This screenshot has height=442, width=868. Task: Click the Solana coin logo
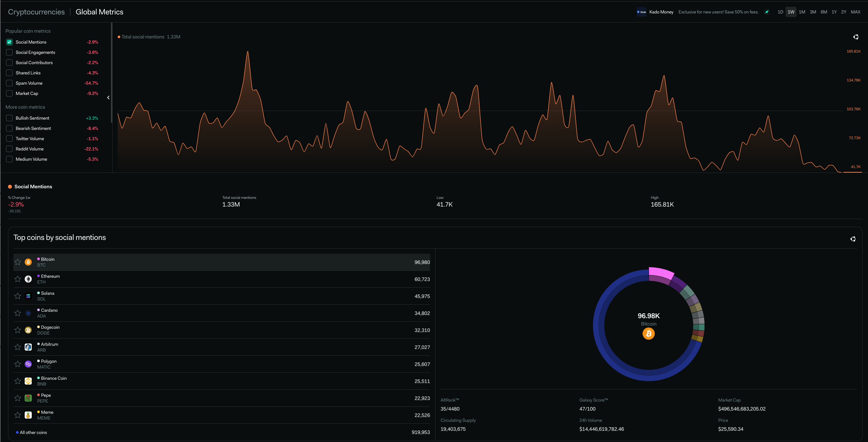28,296
